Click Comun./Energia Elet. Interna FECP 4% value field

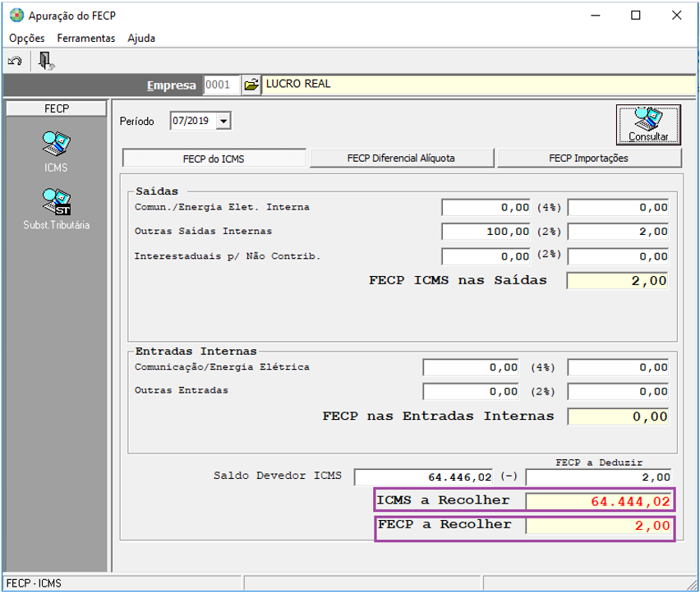(x=618, y=208)
